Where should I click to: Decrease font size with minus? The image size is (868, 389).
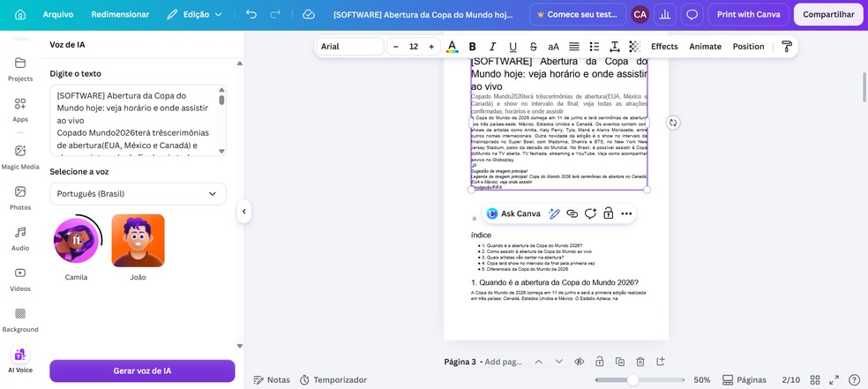tap(396, 47)
